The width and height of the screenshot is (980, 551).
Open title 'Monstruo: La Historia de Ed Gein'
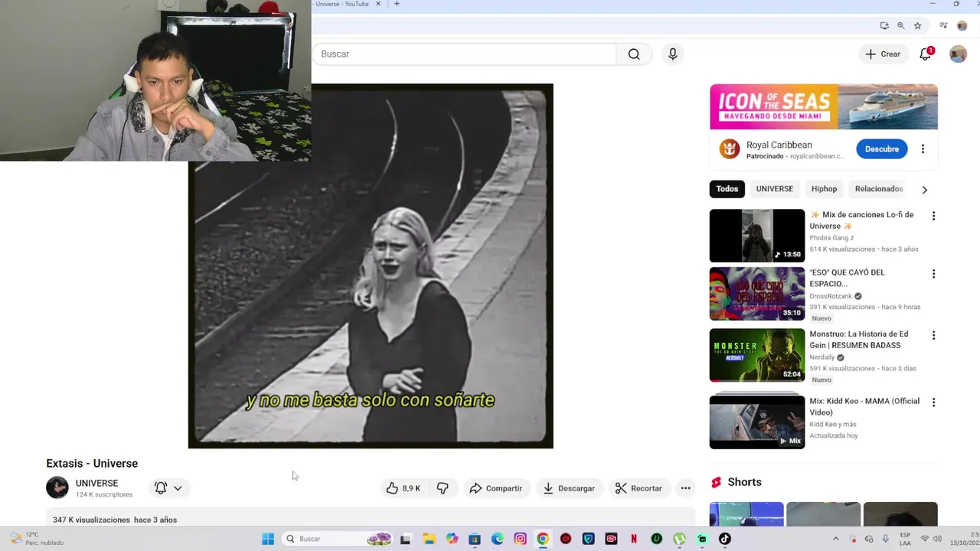(859, 340)
